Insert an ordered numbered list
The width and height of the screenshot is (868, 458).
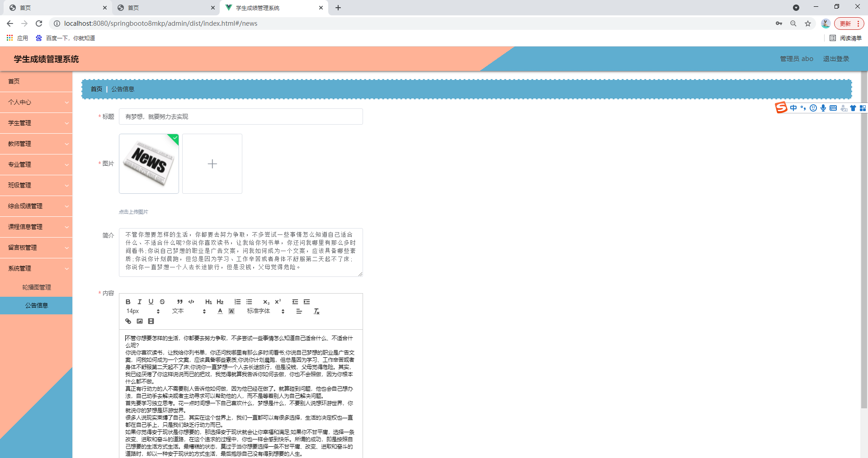point(237,302)
